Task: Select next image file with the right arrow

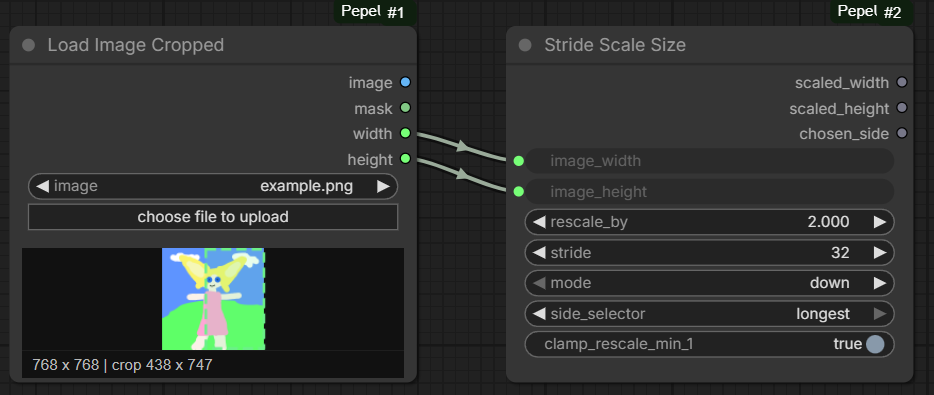Action: click(x=383, y=186)
